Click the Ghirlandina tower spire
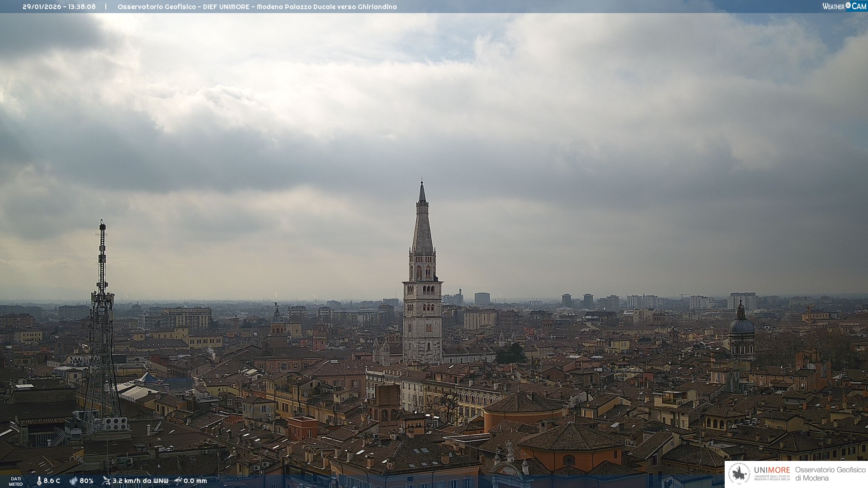 click(422, 226)
